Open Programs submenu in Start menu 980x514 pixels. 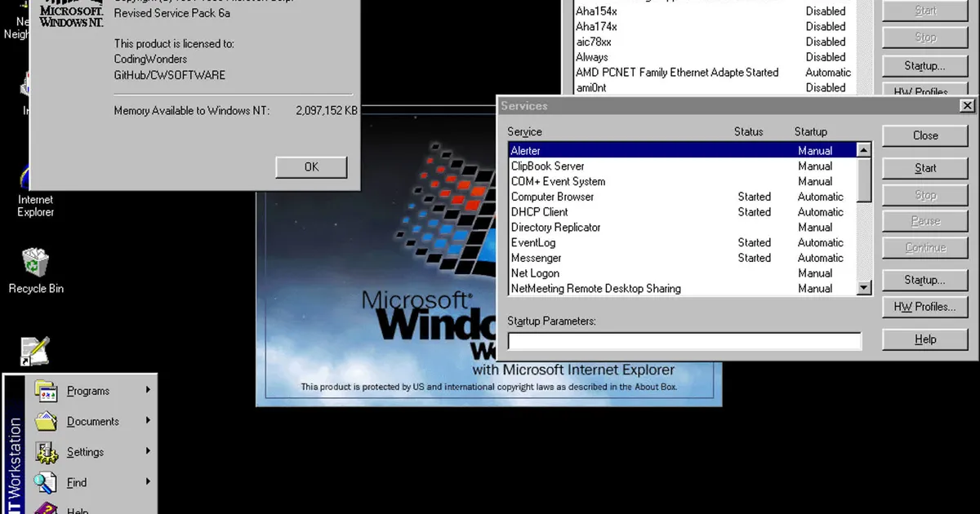(x=92, y=391)
